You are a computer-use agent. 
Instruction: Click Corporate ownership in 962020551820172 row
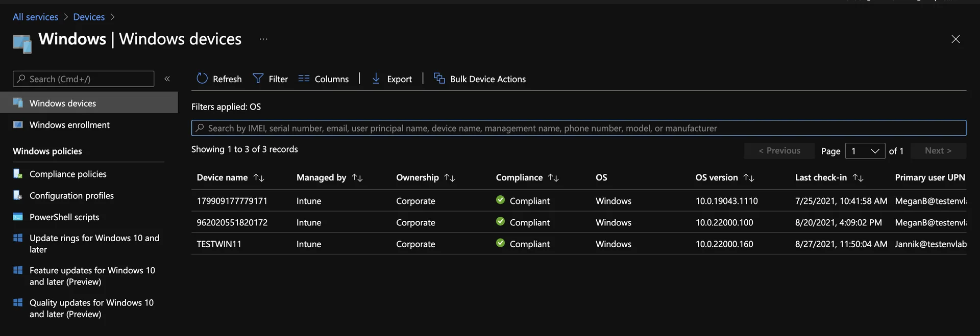[415, 222]
